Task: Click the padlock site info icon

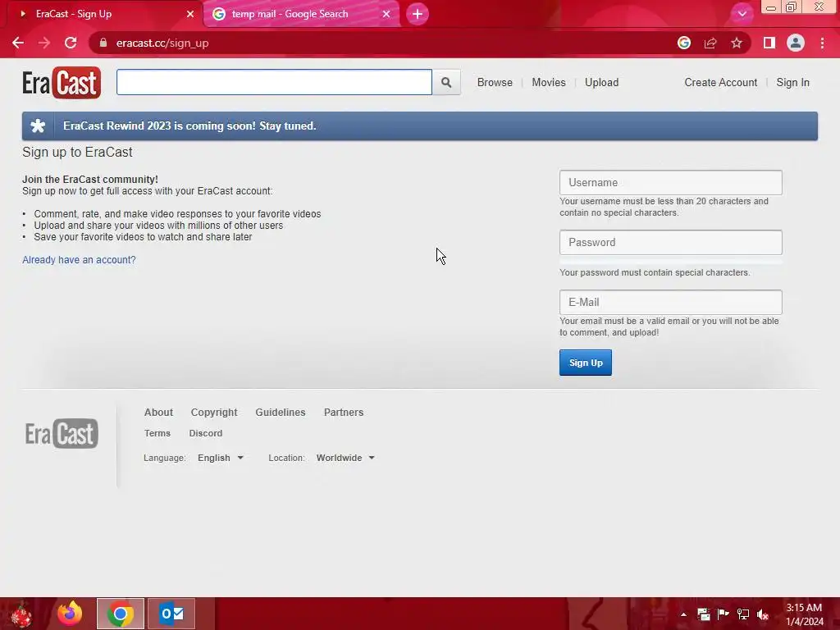Action: 103,43
